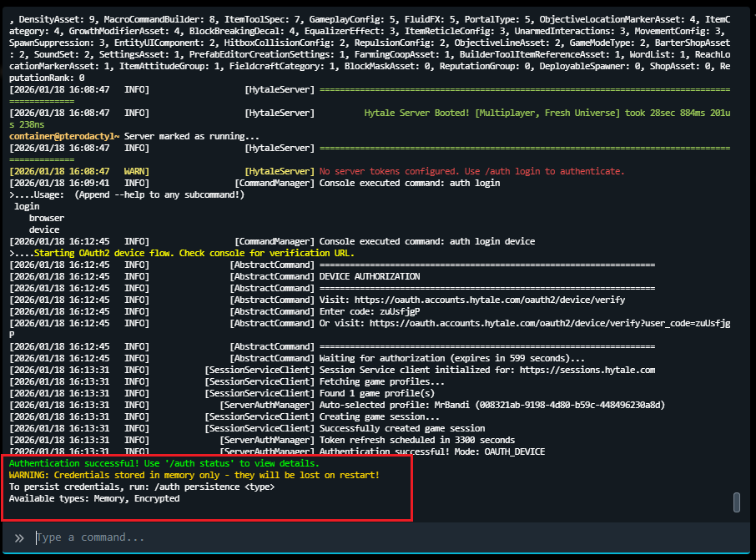The height and width of the screenshot is (560, 756).
Task: Click the green 'Authentication successful!' message
Action: coord(164,463)
